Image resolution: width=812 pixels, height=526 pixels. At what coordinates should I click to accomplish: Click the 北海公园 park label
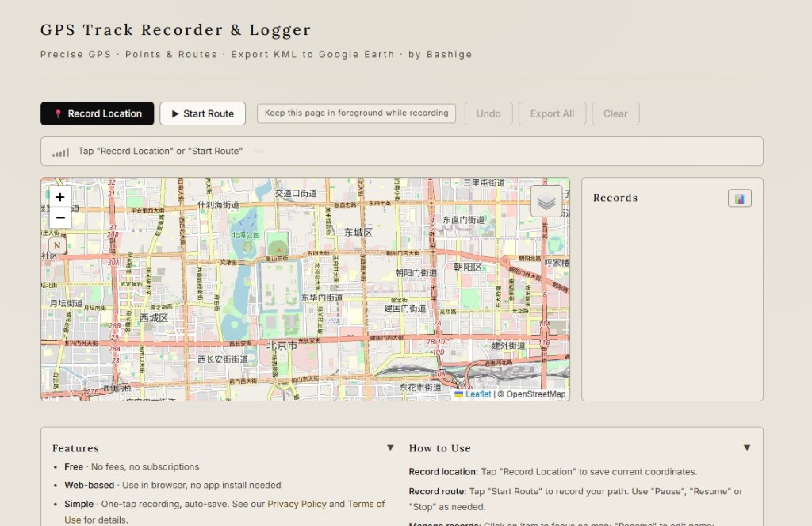(x=246, y=235)
